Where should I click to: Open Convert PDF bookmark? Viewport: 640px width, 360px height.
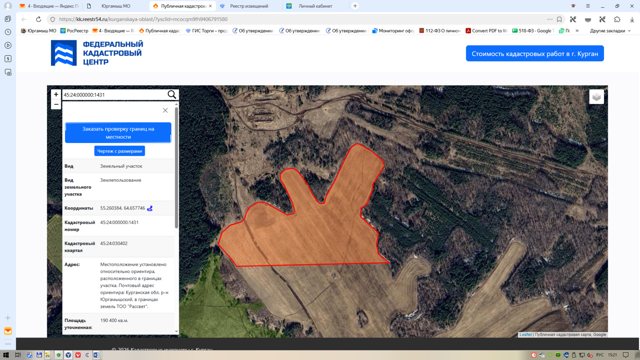pyautogui.click(x=486, y=31)
